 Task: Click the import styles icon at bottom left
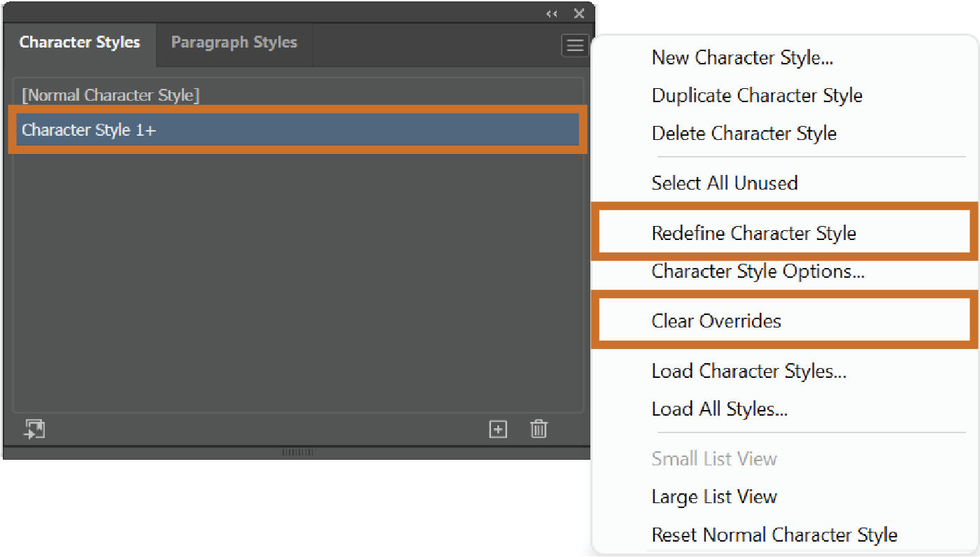point(33,429)
